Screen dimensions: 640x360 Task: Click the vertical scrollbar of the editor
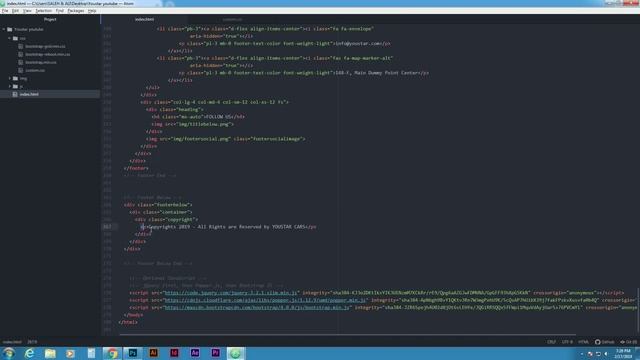(638, 310)
